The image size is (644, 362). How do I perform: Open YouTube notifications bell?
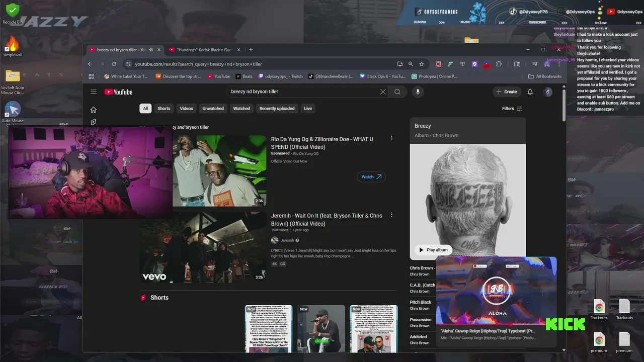530,92
